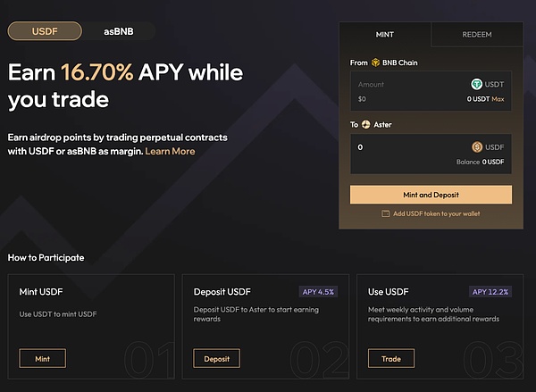Open the MINT tab
Viewport: 536px width, 392px height.
tap(385, 34)
